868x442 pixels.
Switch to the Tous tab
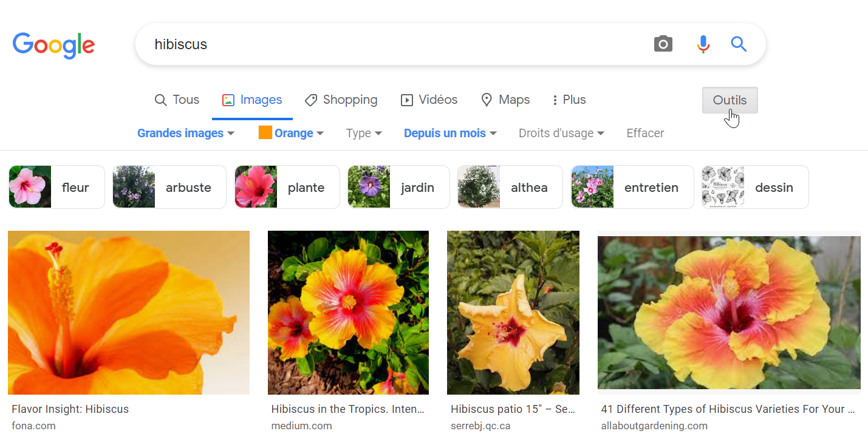177,100
